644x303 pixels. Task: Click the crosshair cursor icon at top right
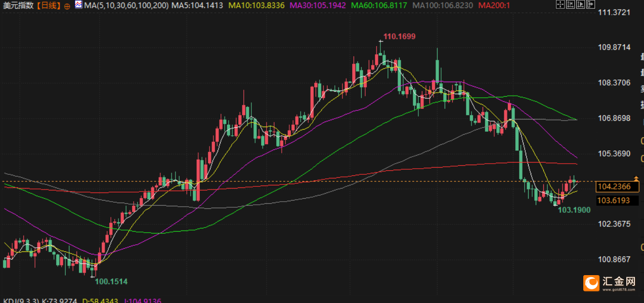click(x=560, y=5)
